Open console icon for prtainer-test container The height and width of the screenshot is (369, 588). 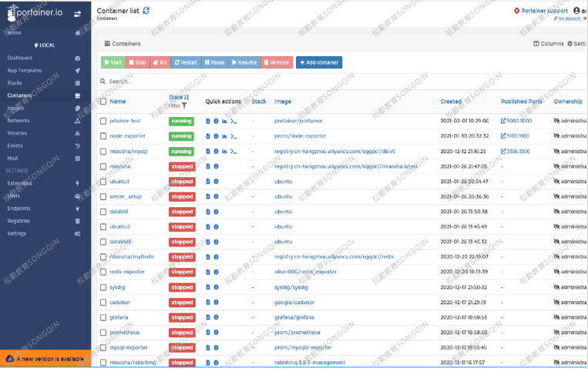pyautogui.click(x=234, y=121)
